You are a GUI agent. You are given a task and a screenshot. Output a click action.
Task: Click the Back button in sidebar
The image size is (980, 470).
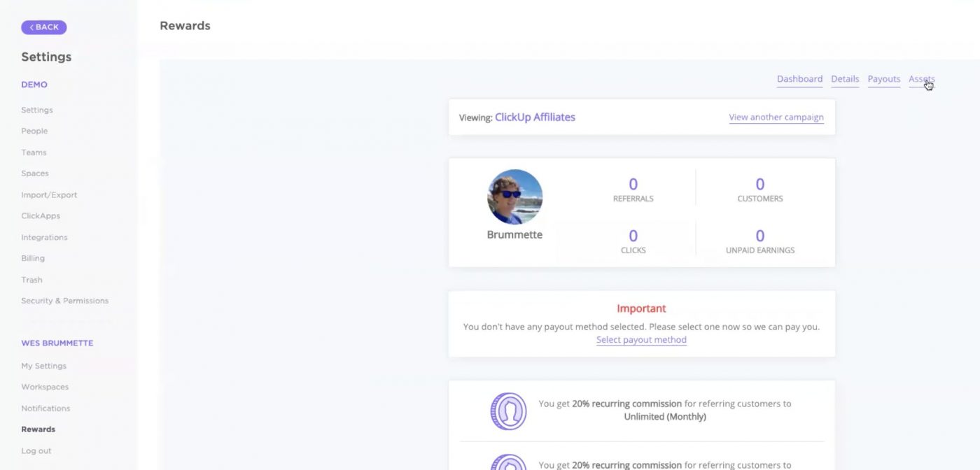click(44, 27)
